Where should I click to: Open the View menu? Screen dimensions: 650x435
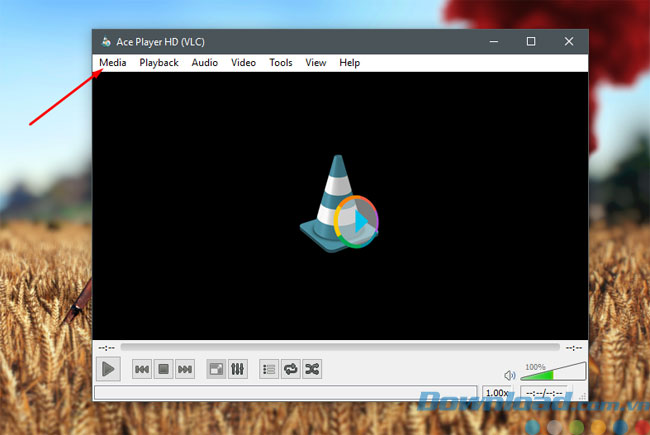[316, 62]
